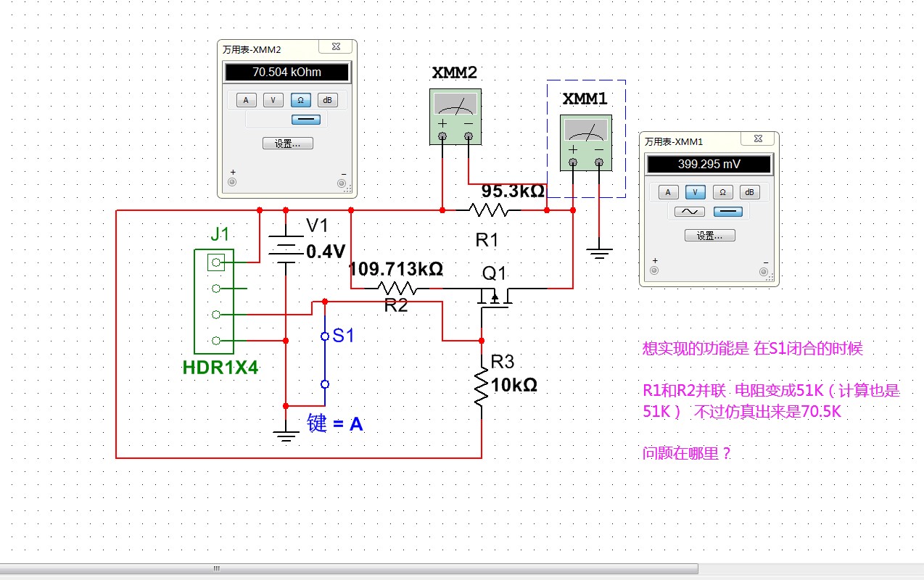Click the 问题在哪里？ annotation text
Viewport: 924px width, 580px height.
tap(687, 455)
